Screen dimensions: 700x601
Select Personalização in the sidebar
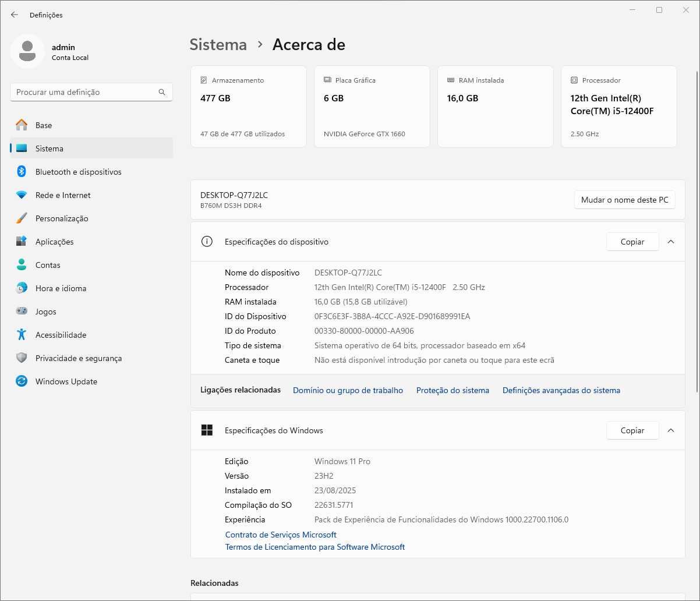tap(91, 218)
